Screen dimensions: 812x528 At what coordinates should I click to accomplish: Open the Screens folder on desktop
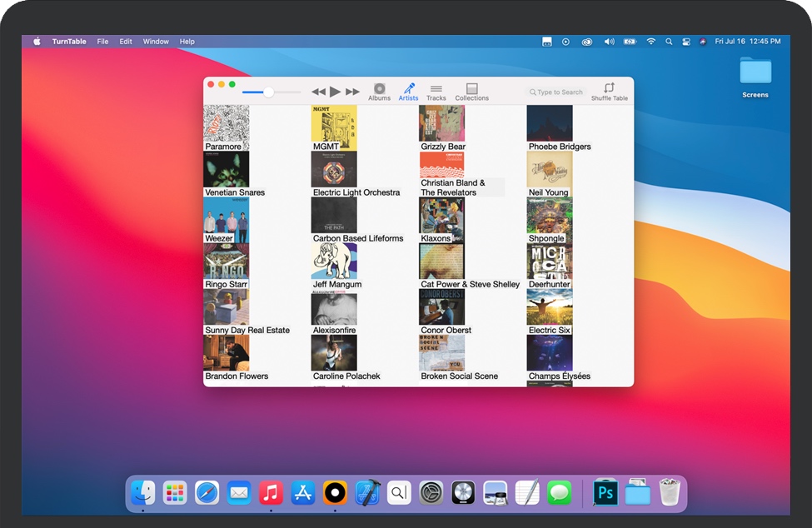(x=755, y=72)
